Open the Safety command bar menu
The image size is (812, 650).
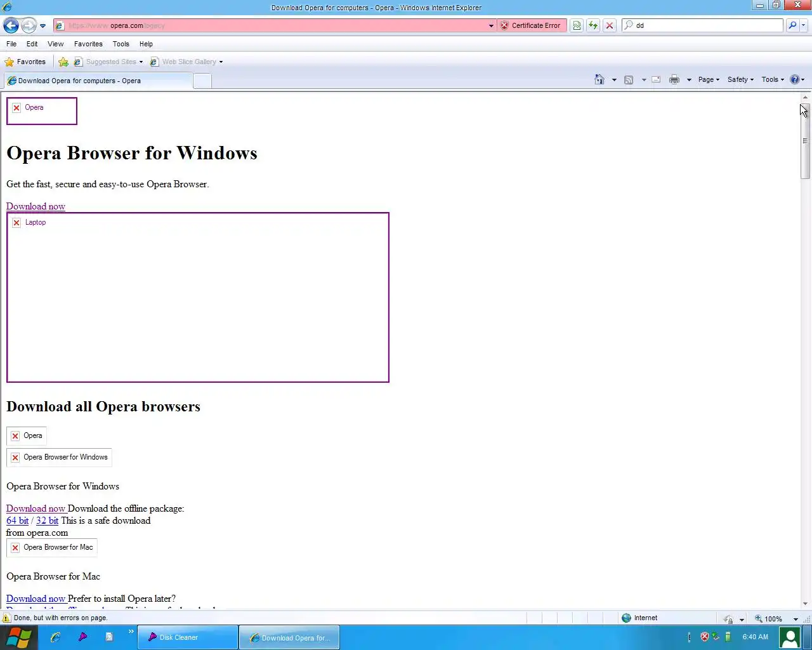[x=740, y=79]
